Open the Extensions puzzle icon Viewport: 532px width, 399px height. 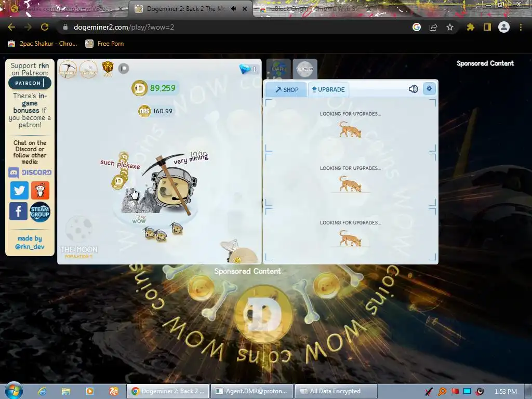(x=471, y=27)
